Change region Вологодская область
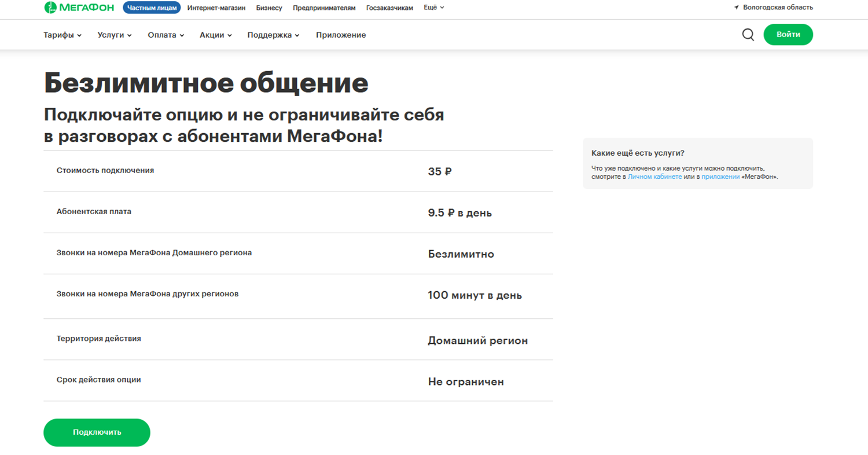Screen dimensions: 868x455 tap(778, 8)
